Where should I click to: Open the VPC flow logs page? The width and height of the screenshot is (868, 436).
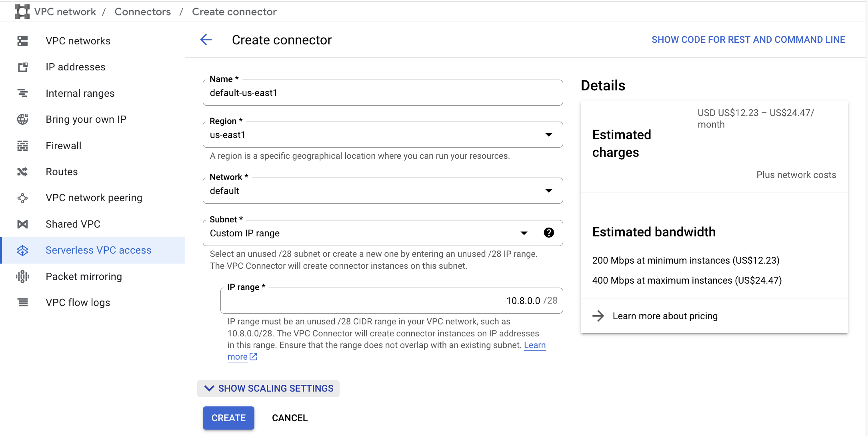(78, 302)
